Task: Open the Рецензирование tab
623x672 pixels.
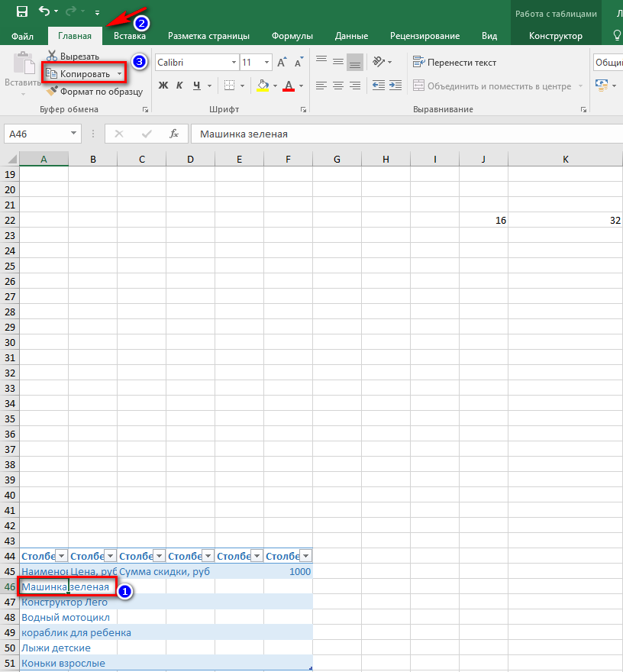Action: pyautogui.click(x=424, y=36)
